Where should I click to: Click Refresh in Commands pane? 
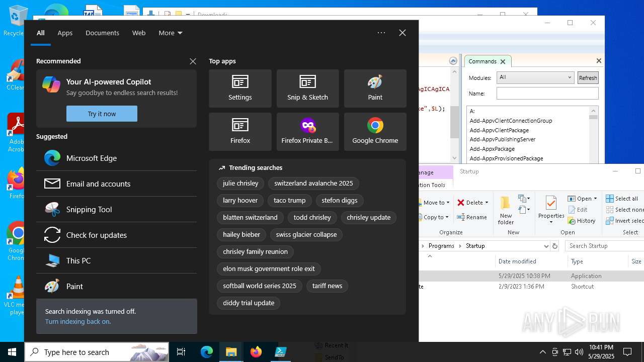tap(588, 77)
